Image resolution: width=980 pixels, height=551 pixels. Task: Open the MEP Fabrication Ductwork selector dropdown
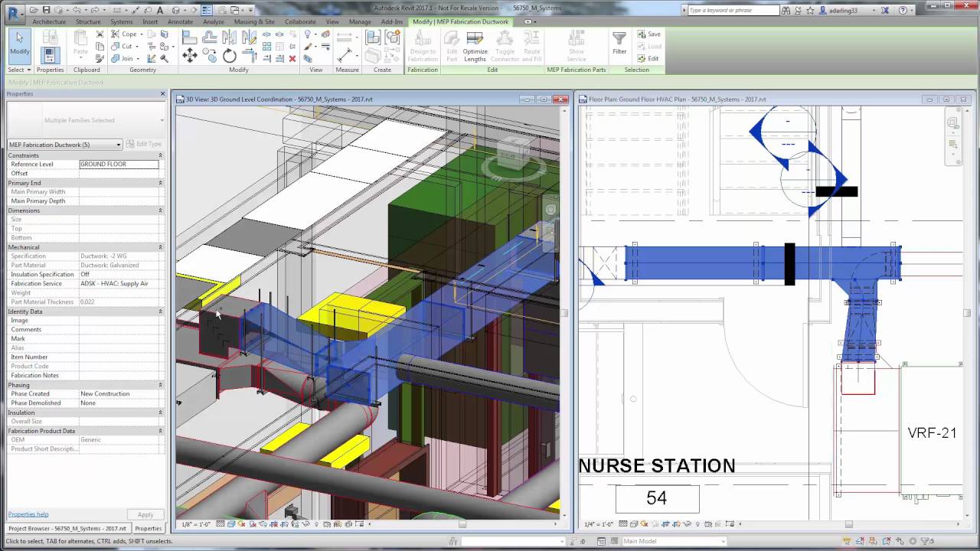point(119,145)
